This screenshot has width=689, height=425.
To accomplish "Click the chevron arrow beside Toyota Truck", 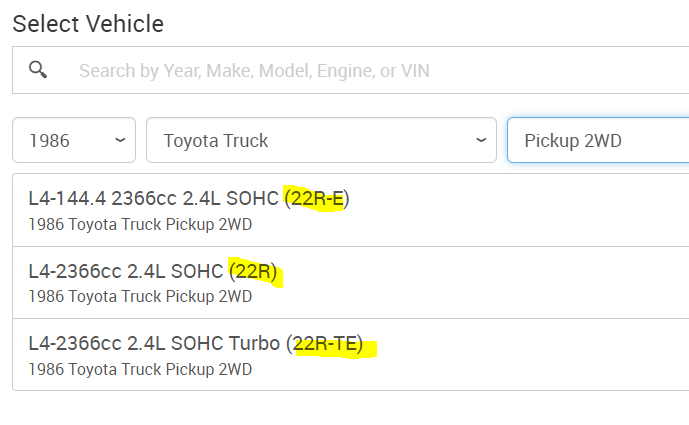I will 482,140.
